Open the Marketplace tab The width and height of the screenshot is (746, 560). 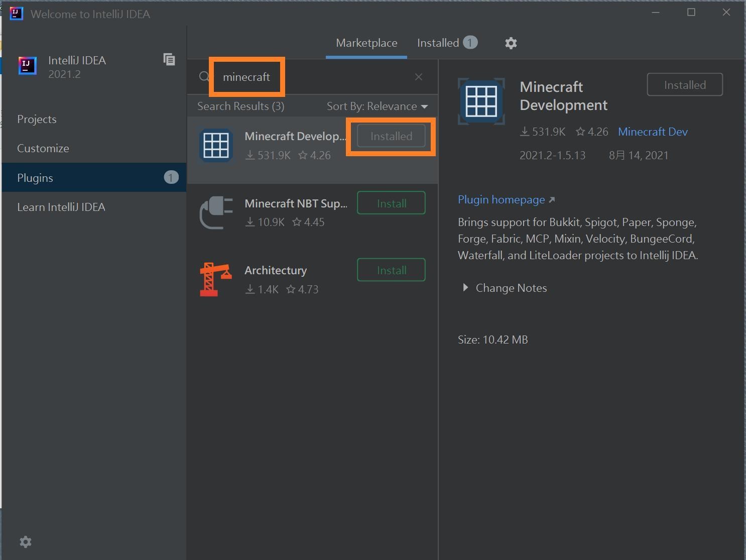[366, 43]
